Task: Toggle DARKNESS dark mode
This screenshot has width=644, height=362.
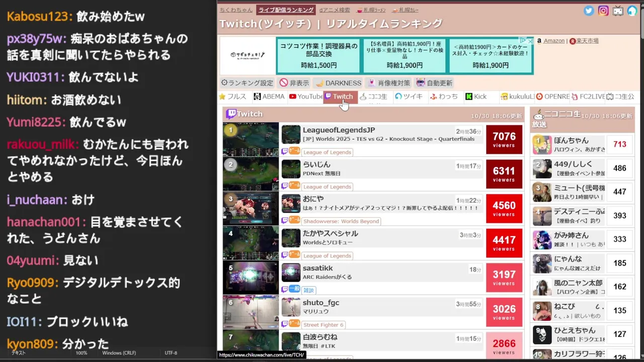Action: point(338,83)
